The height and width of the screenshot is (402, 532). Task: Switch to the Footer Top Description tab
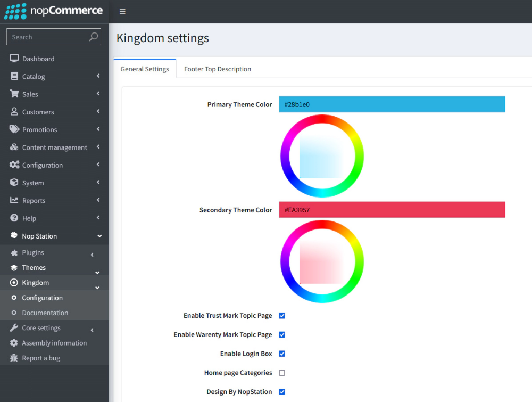click(217, 69)
